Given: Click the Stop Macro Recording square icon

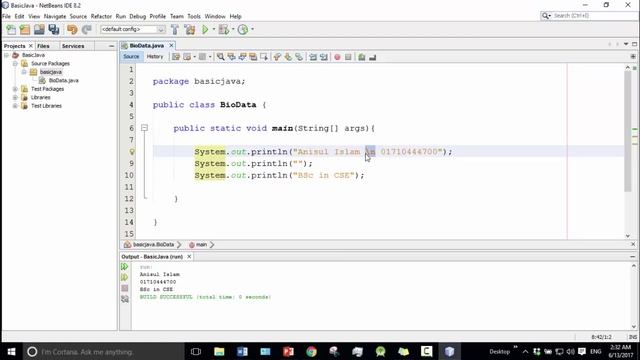Looking at the screenshot, I should coord(348,57).
